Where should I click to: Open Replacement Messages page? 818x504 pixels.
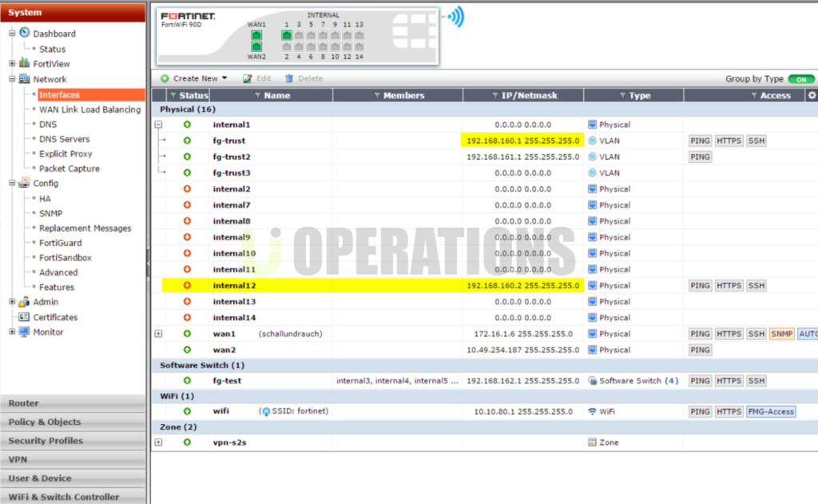coord(85,228)
